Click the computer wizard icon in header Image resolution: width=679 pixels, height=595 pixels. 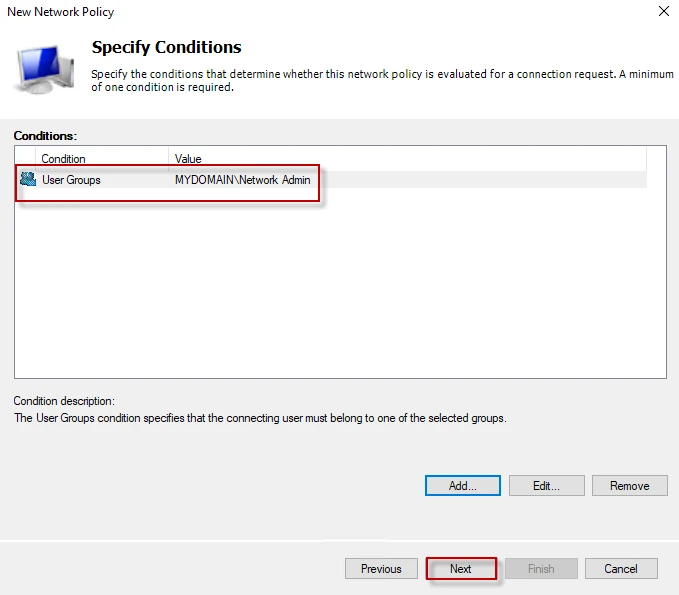click(x=43, y=67)
